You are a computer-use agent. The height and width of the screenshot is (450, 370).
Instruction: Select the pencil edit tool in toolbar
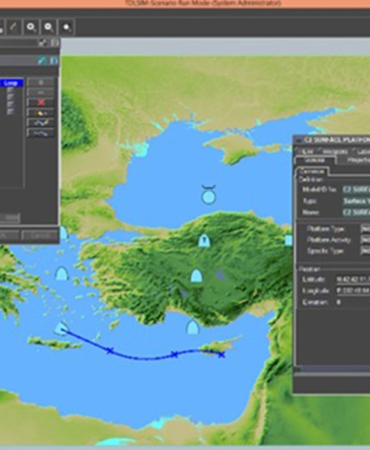14,27
